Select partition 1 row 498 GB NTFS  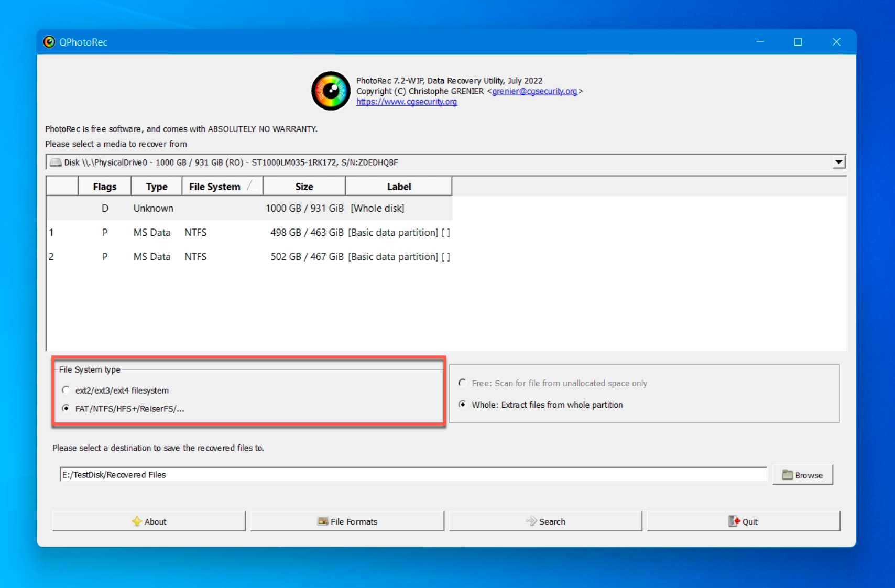249,232
